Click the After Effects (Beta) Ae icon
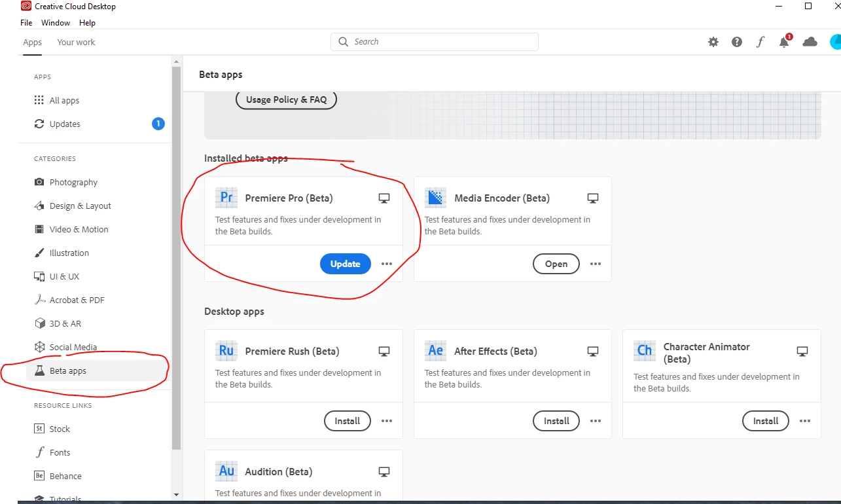This screenshot has height=504, width=841. pos(436,351)
